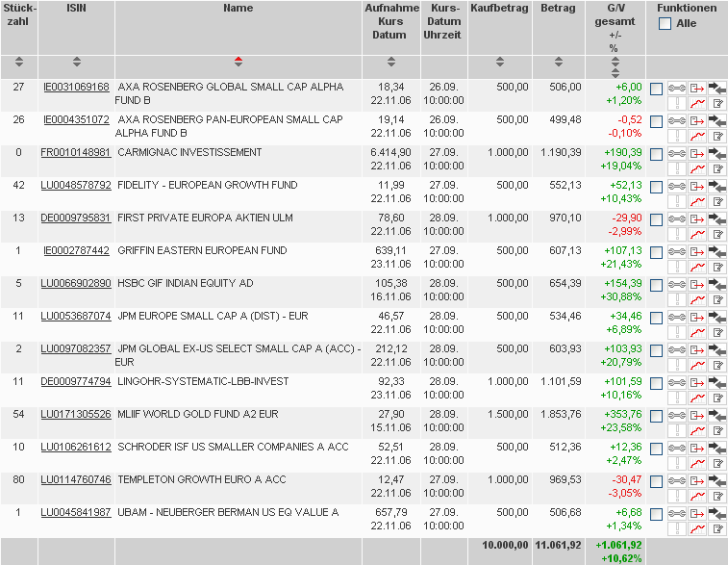This screenshot has height=565, width=728.
Task: Click note edit icon for UBAM Neuberger Berman row
Action: pos(717,528)
